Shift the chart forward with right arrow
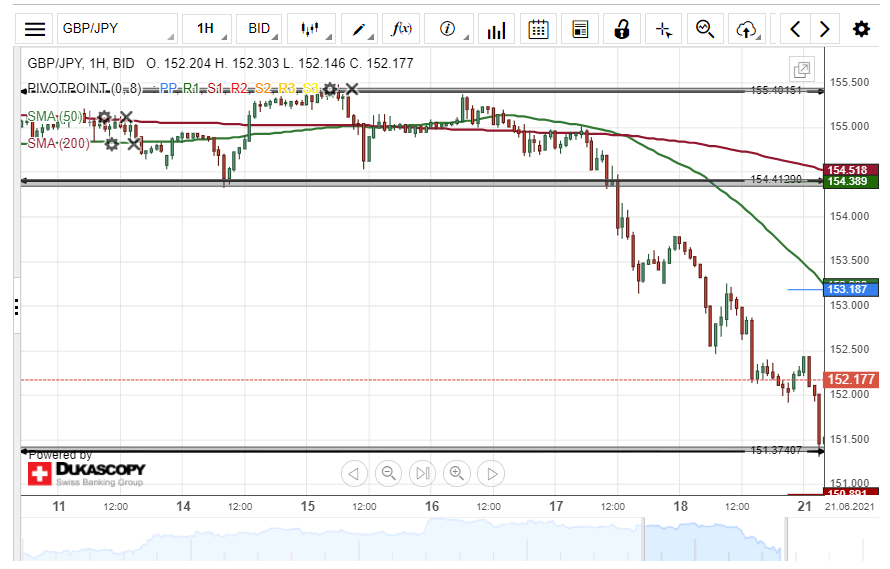This screenshot has width=890, height=569. coord(825,29)
